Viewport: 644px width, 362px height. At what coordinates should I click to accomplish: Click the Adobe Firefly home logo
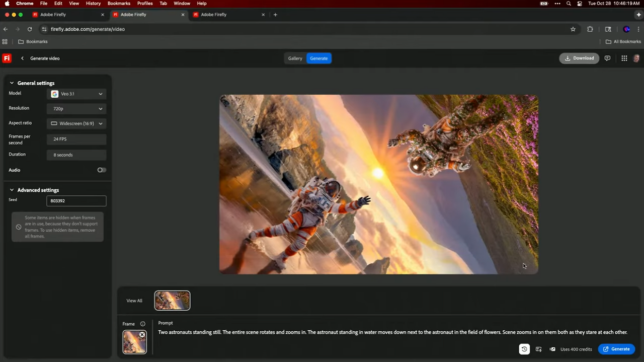click(7, 58)
